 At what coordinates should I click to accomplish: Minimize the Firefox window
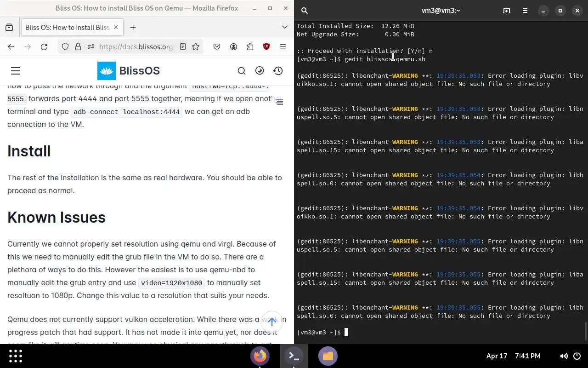(x=254, y=8)
